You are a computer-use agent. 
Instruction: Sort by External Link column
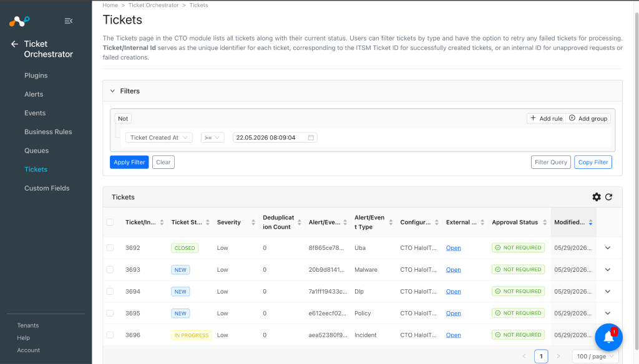[482, 223]
